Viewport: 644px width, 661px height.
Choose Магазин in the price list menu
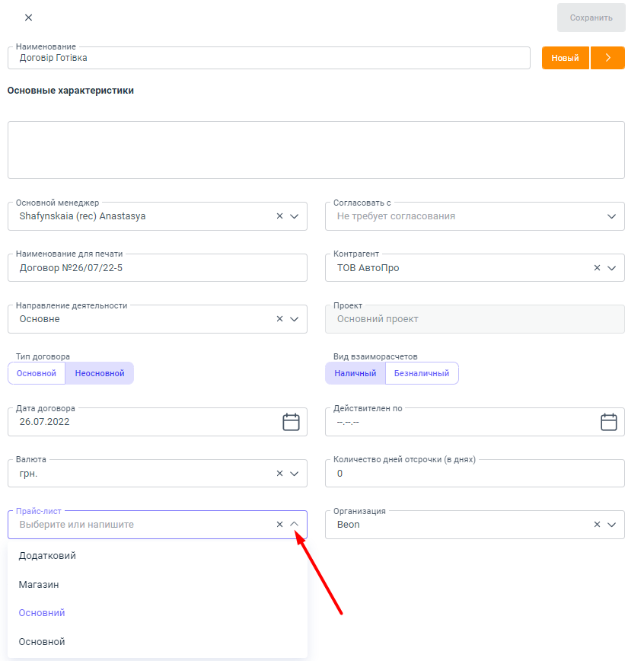point(39,585)
